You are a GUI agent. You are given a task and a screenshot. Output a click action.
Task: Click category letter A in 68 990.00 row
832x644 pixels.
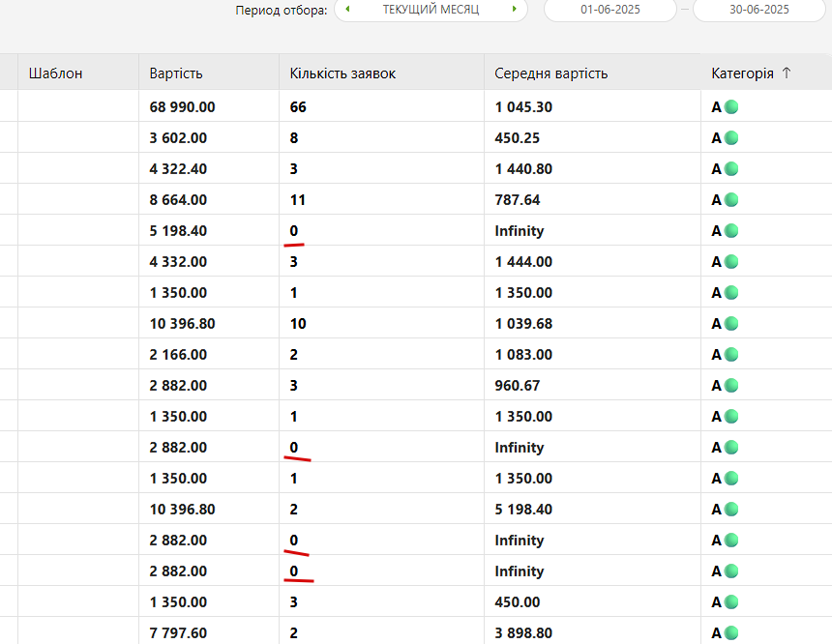pos(716,107)
